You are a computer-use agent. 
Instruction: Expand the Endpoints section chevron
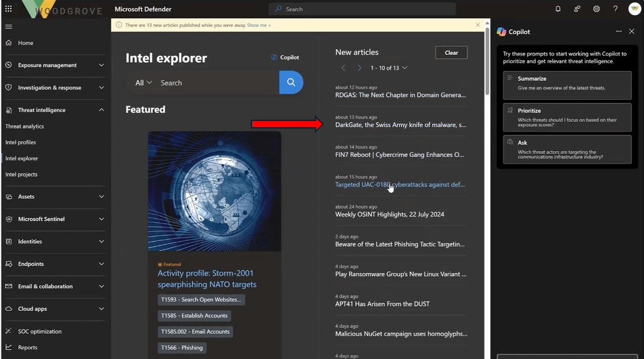click(102, 264)
